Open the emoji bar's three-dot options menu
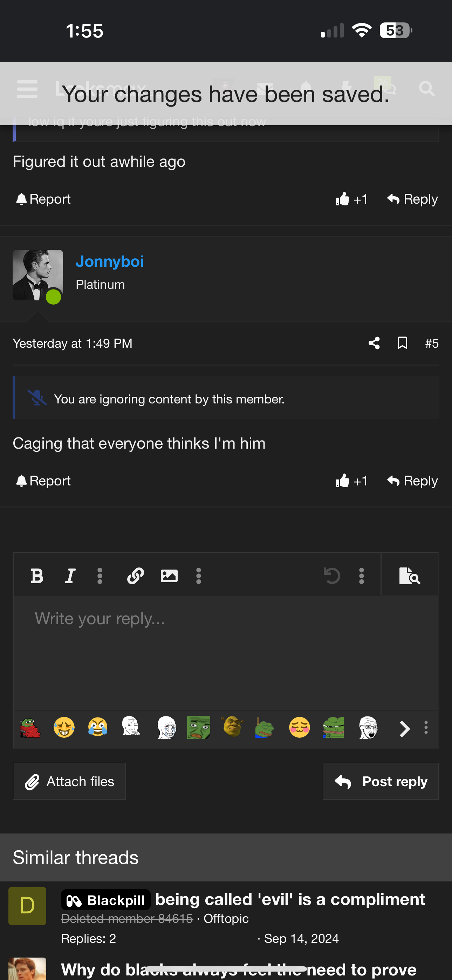 point(426,727)
